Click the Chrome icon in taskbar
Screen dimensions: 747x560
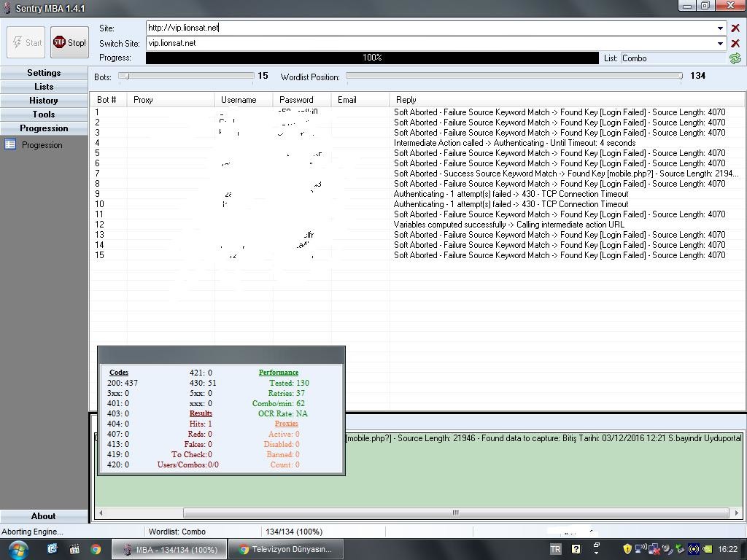coord(96,549)
